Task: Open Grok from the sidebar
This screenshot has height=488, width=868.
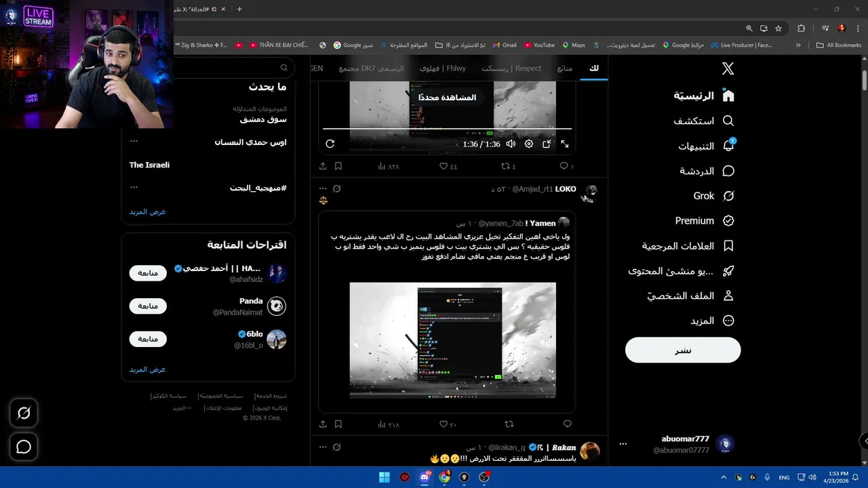Action: point(714,196)
